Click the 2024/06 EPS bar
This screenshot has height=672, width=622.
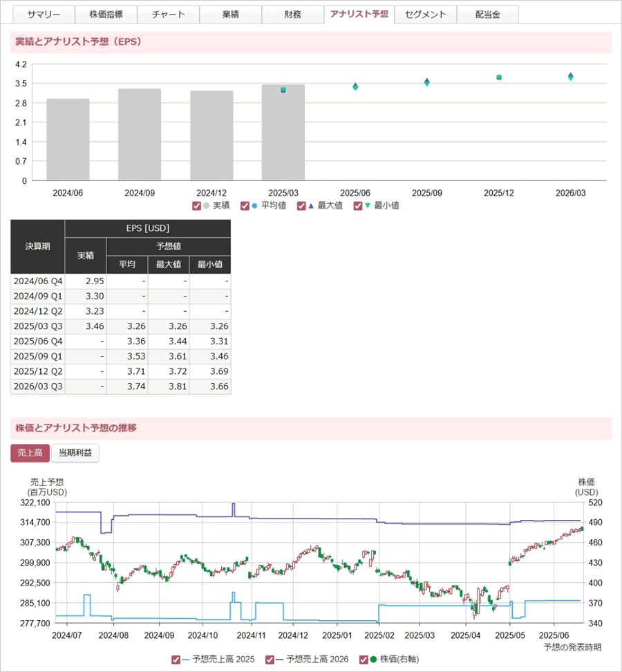68,140
